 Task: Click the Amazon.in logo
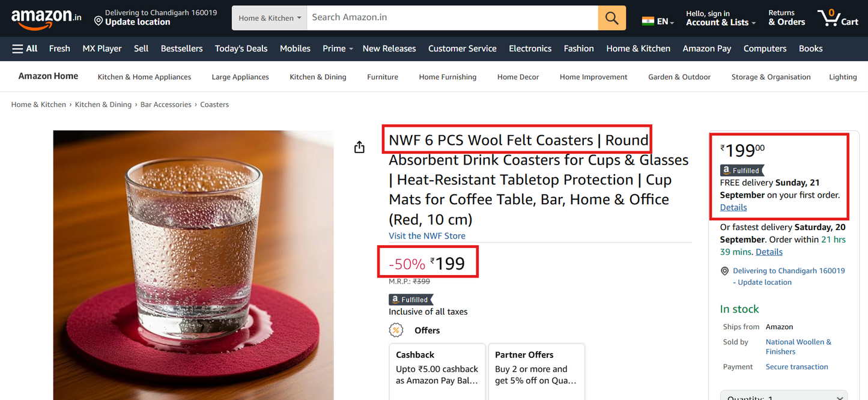coord(46,18)
